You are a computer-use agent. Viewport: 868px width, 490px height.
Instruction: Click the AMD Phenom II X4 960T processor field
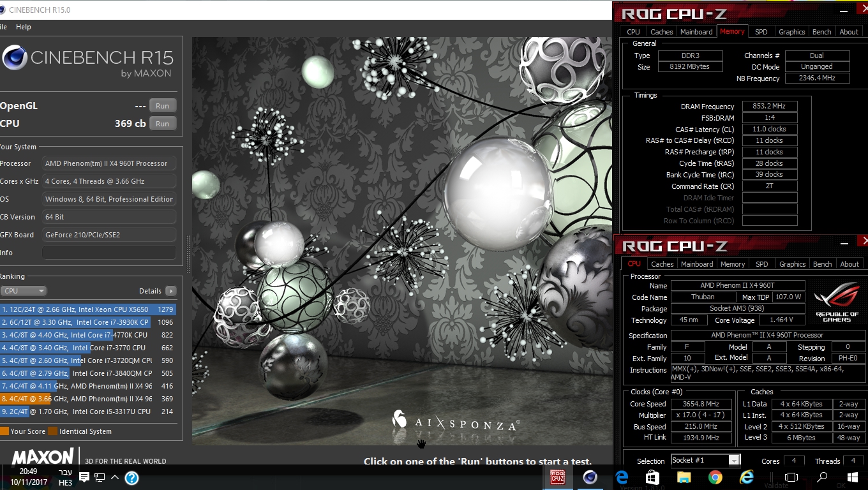(x=109, y=163)
